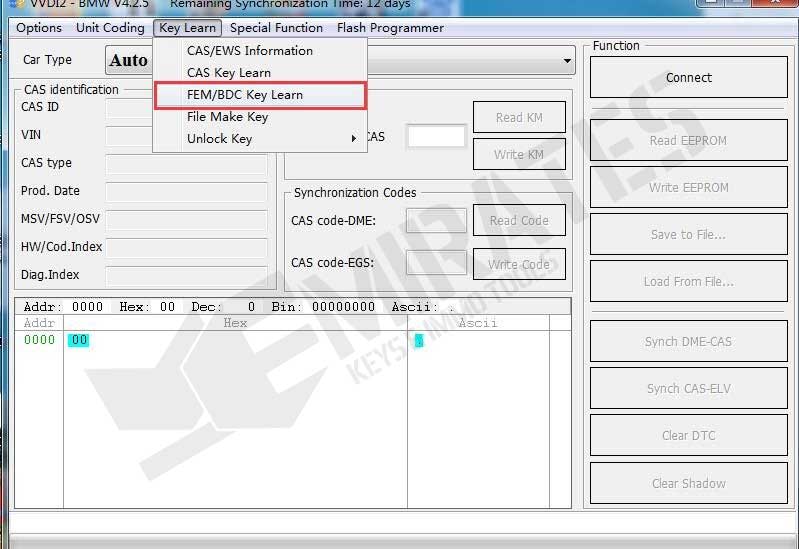Open the Flash Programmer menu
The height and width of the screenshot is (549, 799).
point(390,28)
